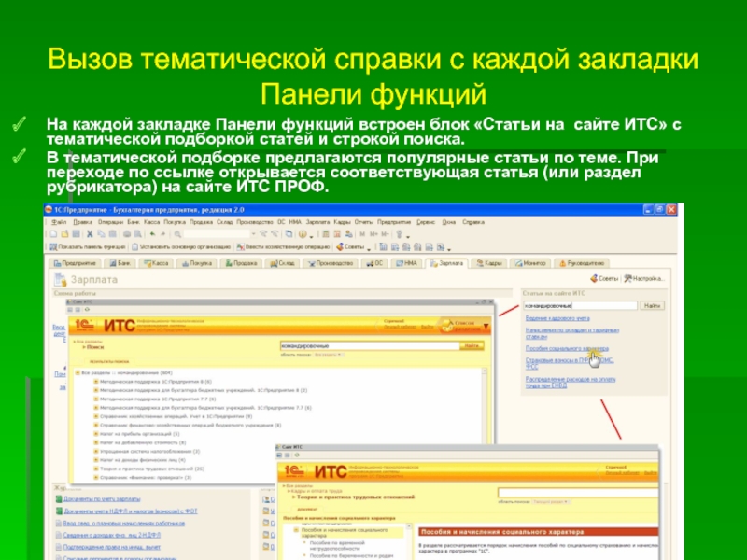The width and height of the screenshot is (747, 560).
Task: Expand Теория и практика трудовых отношений result
Action: click(96, 469)
